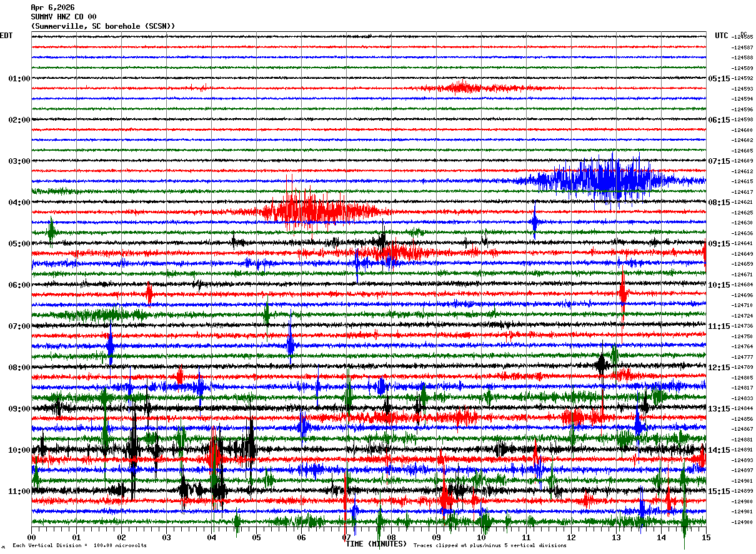Viewport: 756px width, 554px height.
Task: Click the "Each Vertical Division = 100.00 microvolts" note
Action: [80, 546]
